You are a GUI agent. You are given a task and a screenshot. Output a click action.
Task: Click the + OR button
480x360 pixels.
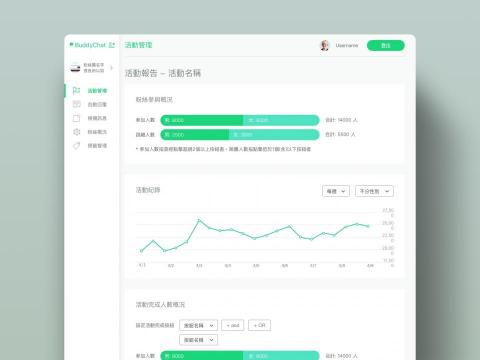click(x=259, y=325)
